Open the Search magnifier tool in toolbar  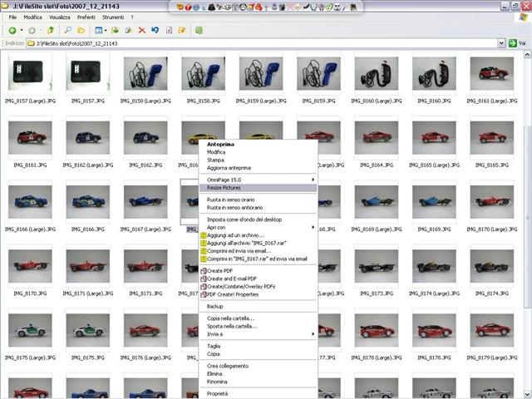(x=68, y=30)
